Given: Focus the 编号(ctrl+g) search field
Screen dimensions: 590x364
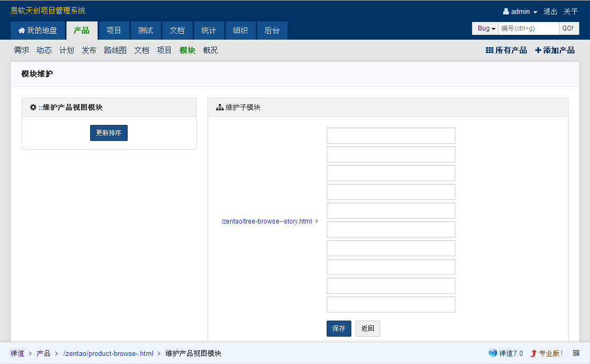Looking at the screenshot, I should click(x=529, y=28).
